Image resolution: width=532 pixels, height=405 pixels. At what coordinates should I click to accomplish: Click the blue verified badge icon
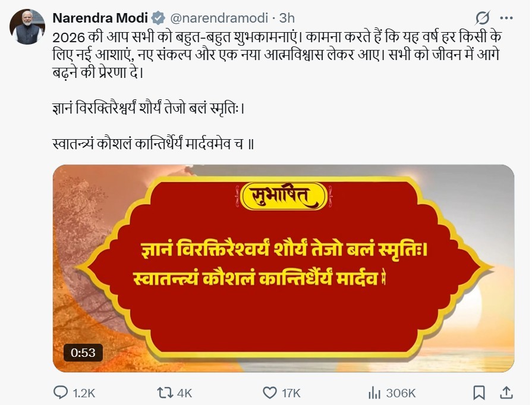click(x=158, y=18)
